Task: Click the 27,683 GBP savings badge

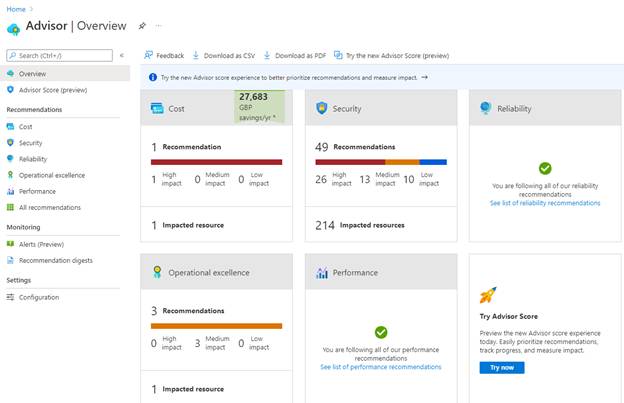Action: [x=259, y=107]
